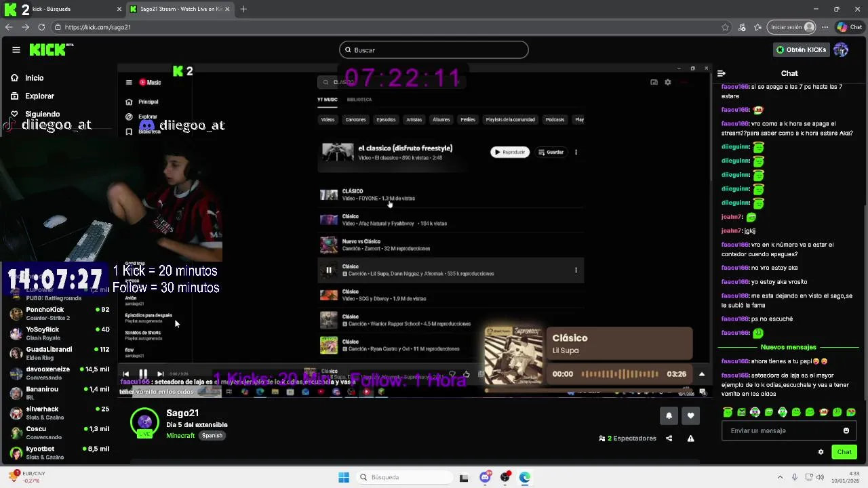Screen dimensions: 868x488
Task: Open the EUR/CNY taskbar widget
Action: pos(27,476)
